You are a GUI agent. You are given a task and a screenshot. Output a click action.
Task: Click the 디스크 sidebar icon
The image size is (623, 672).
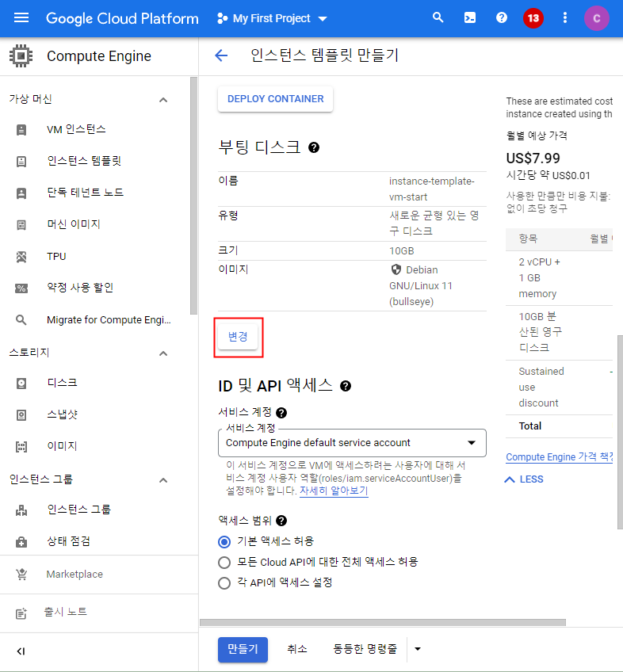21,383
